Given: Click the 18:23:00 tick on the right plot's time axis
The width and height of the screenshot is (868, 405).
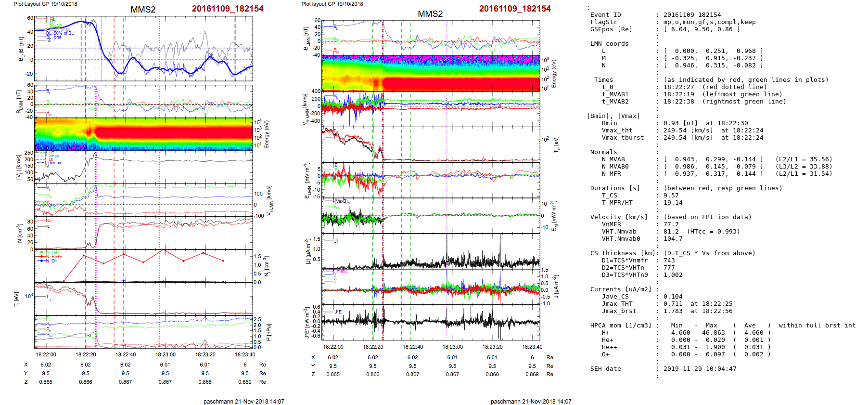Looking at the screenshot, I should [452, 347].
